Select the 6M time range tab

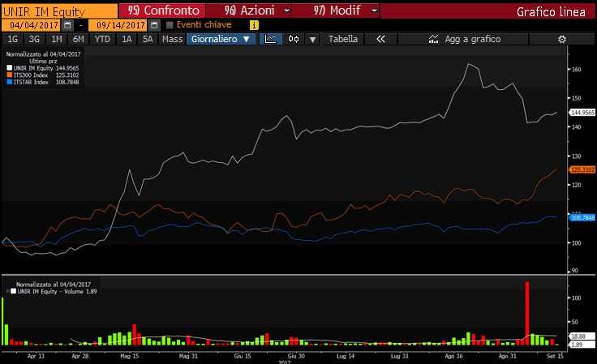[x=78, y=39]
